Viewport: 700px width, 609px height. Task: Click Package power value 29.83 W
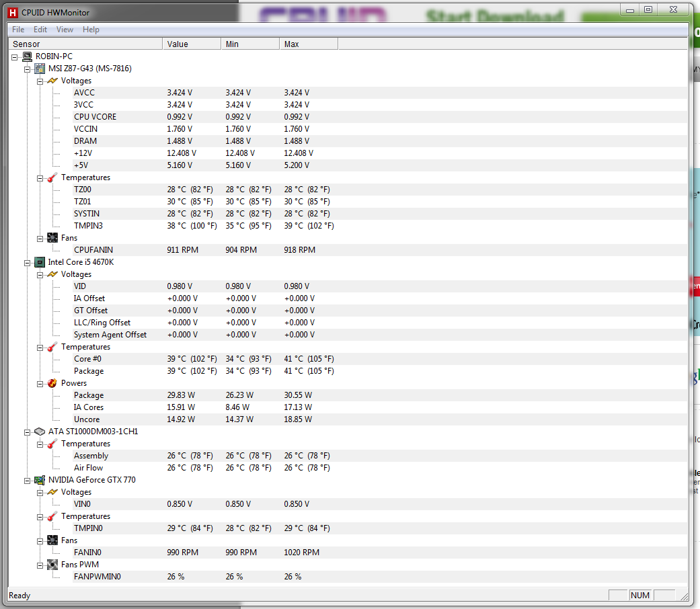click(182, 395)
